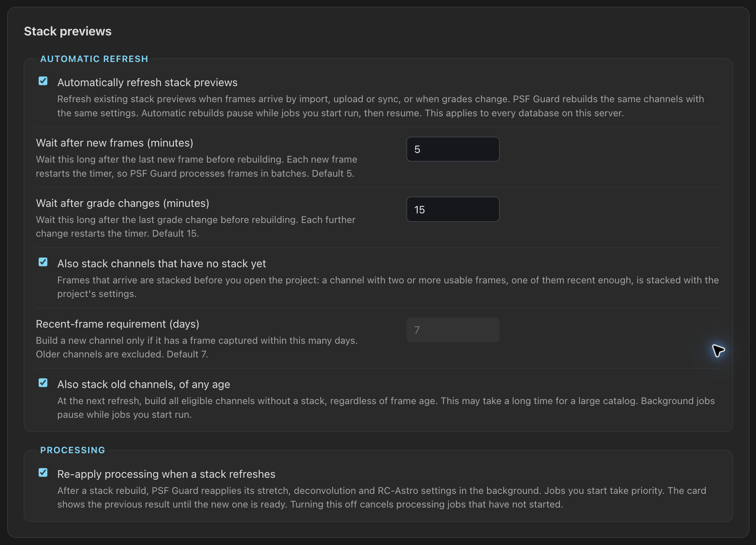This screenshot has width=756, height=545.
Task: Click description starting 'Wait this long after the last grade change'
Action: pyautogui.click(x=196, y=227)
